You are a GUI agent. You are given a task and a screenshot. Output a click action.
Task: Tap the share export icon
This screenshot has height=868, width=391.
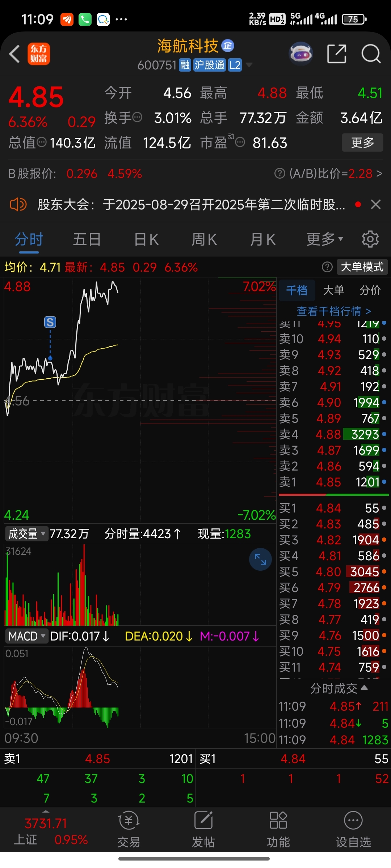337,54
